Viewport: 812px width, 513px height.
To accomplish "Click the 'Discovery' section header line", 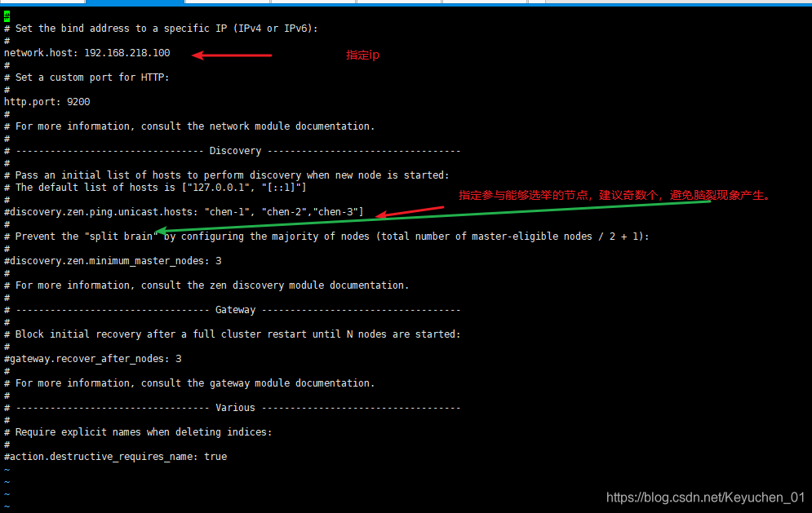I will [x=233, y=151].
